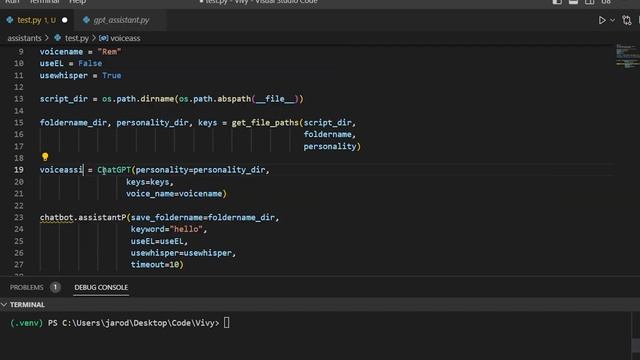Click "assistantP" on line 23
Image resolution: width=640 pixels, height=360 pixels.
click(x=102, y=217)
